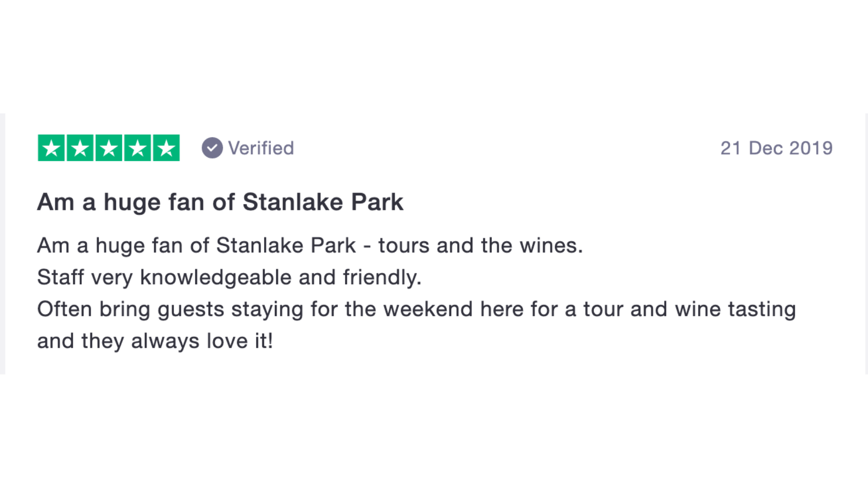The image size is (868, 488).
Task: Click 'Stanlake Park' in the bold review title
Action: point(323,202)
